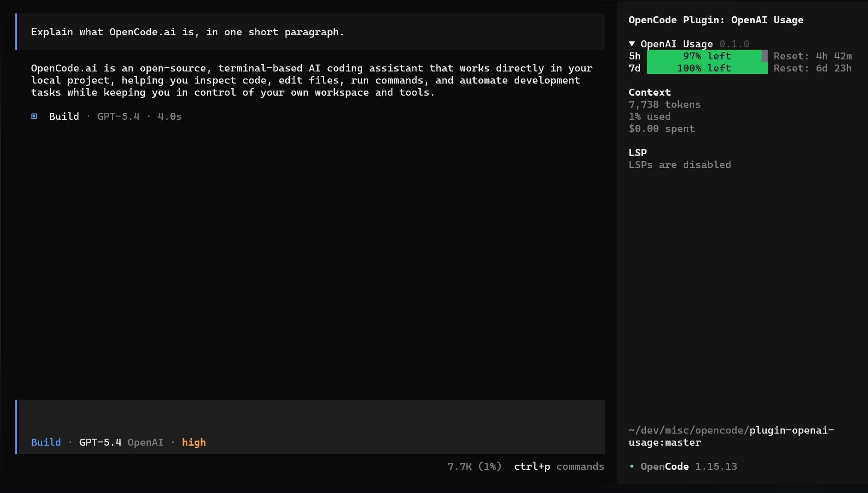Screen dimensions: 868x493
Task: Click the 7.7K (1%) context indicator
Action: pyautogui.click(x=474, y=466)
